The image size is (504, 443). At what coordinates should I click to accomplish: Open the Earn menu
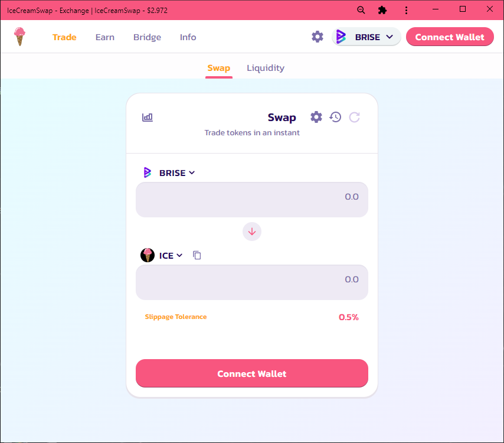105,37
